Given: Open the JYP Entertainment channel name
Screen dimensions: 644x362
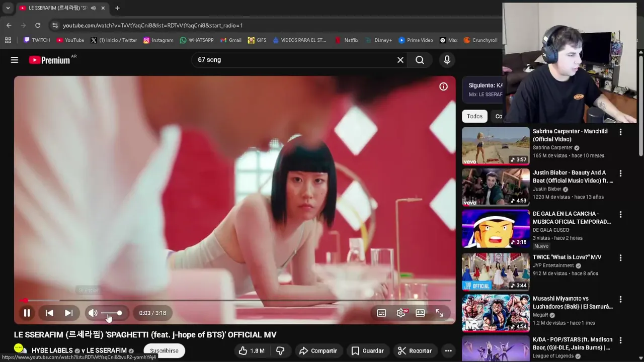Looking at the screenshot, I should point(553,265).
